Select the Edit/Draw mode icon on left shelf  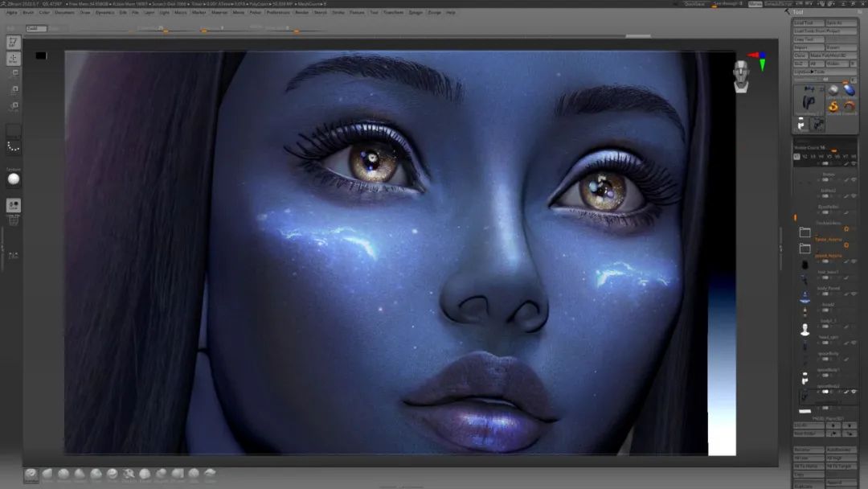14,42
